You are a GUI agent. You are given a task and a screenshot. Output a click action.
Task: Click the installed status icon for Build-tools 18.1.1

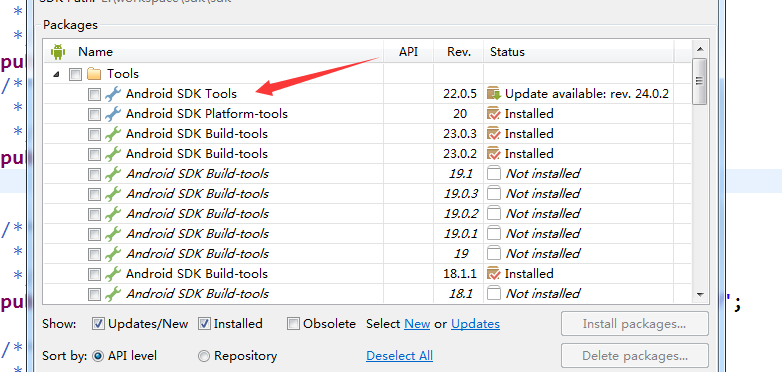pos(494,274)
